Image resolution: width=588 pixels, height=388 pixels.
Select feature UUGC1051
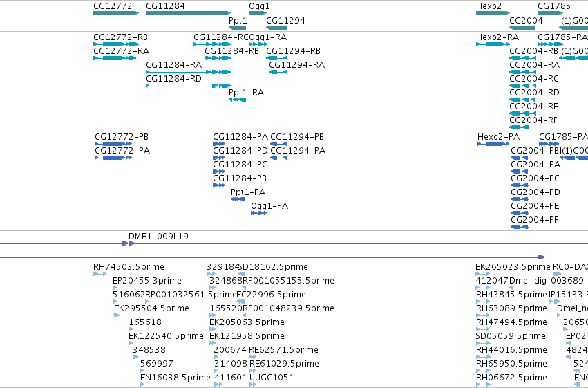click(x=253, y=385)
